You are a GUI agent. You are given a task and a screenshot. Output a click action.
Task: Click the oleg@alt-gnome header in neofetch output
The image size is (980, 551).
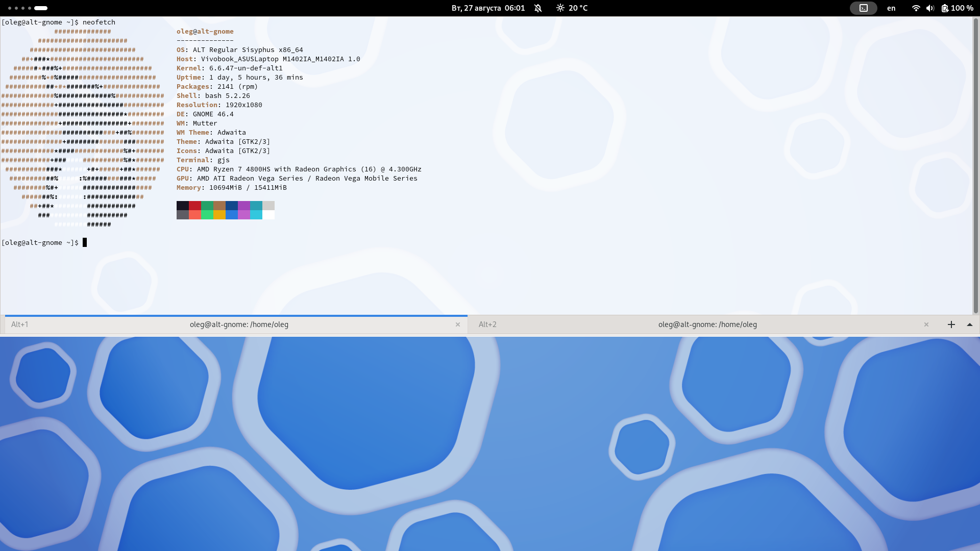click(x=205, y=32)
